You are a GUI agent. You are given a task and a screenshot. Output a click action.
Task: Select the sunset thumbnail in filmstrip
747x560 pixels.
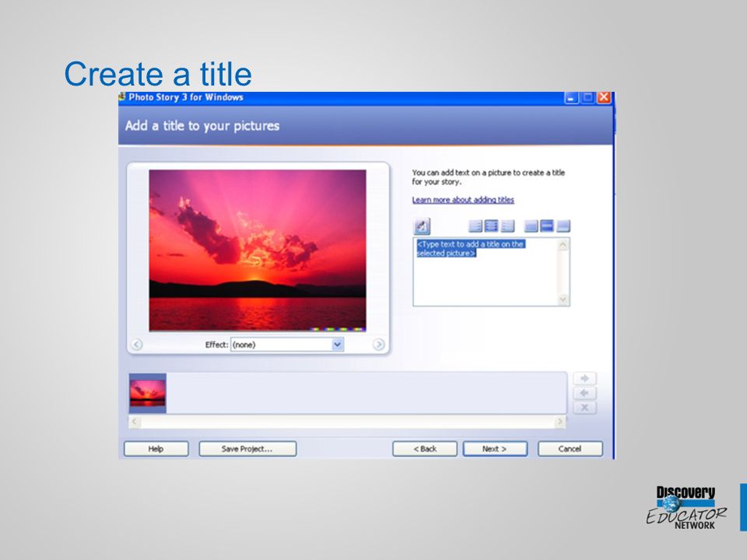(148, 393)
